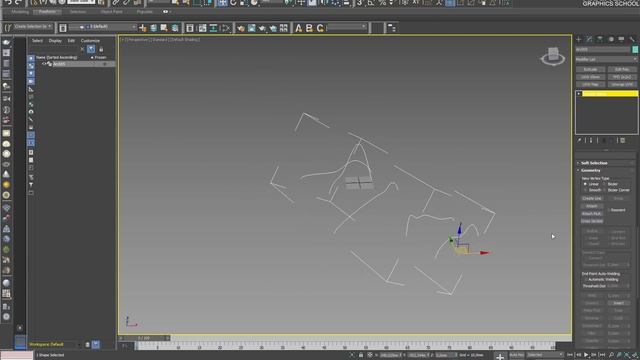The width and height of the screenshot is (640, 360).
Task: Click text style A icon
Action: coord(298,28)
